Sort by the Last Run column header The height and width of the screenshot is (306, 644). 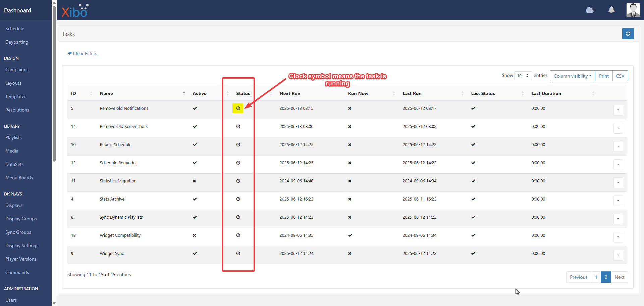(433, 93)
